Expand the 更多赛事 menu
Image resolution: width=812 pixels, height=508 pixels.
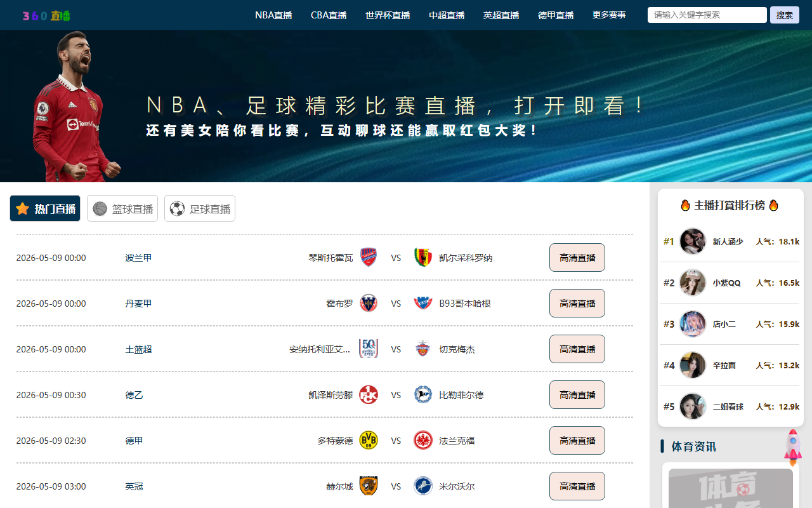[609, 15]
